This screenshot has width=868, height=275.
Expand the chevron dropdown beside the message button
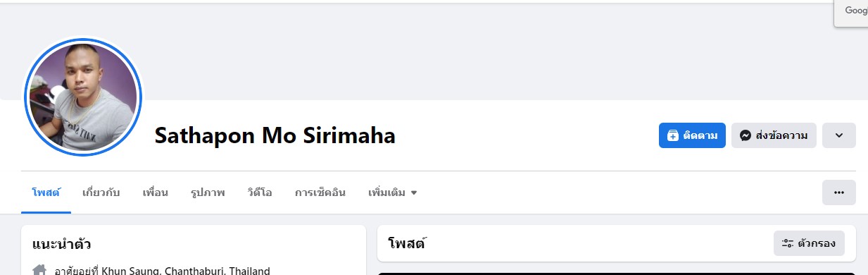[839, 135]
